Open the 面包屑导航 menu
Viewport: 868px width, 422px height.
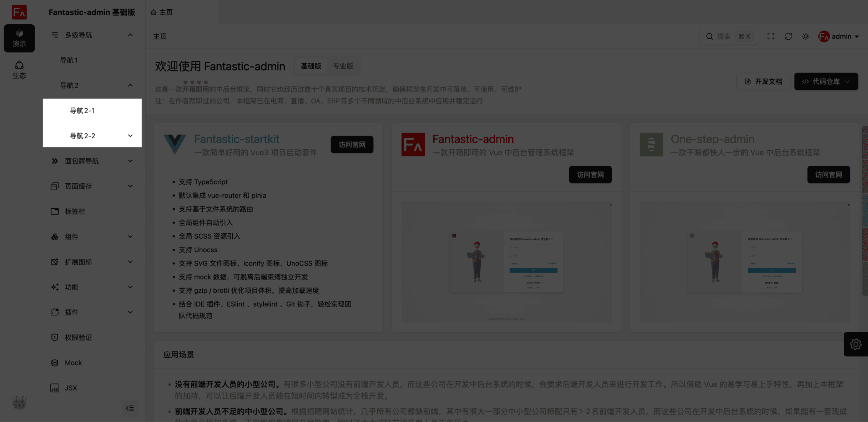(x=92, y=161)
